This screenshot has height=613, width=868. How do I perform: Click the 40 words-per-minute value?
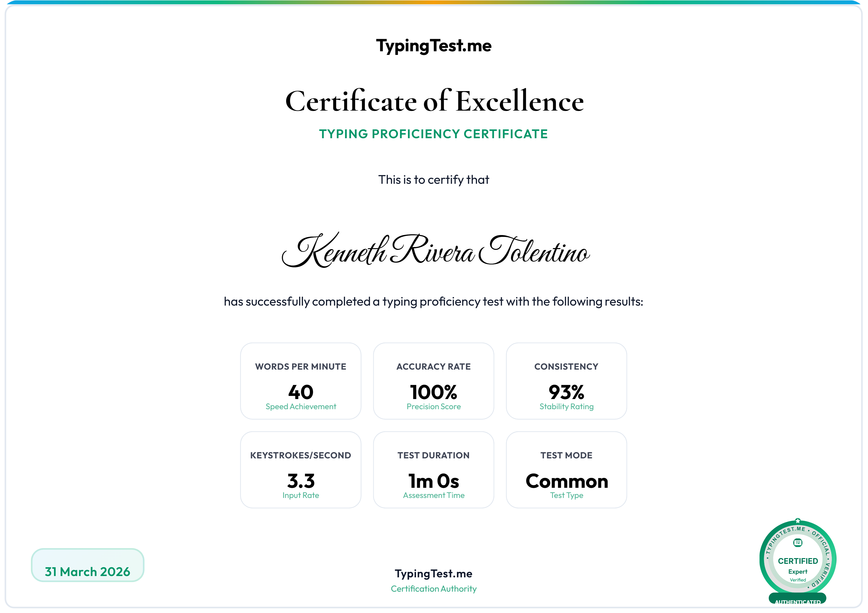301,392
